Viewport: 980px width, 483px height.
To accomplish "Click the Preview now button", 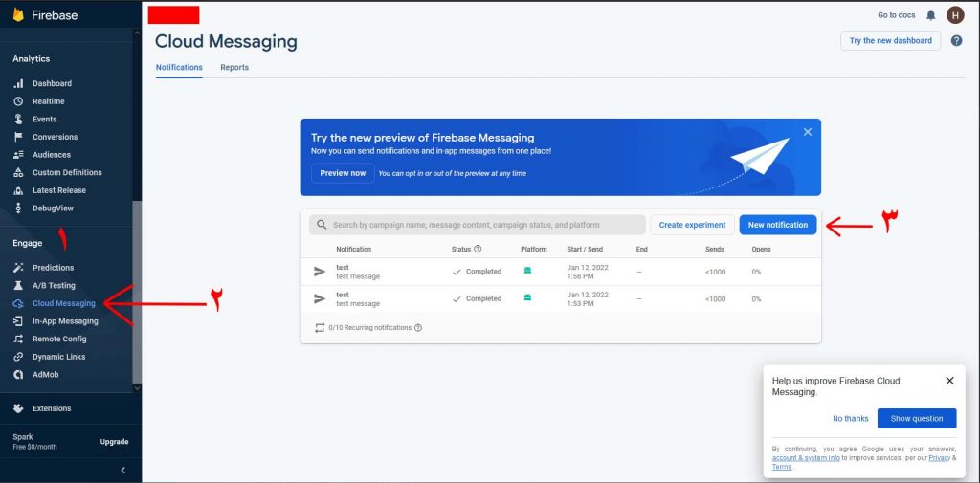I will point(343,173).
